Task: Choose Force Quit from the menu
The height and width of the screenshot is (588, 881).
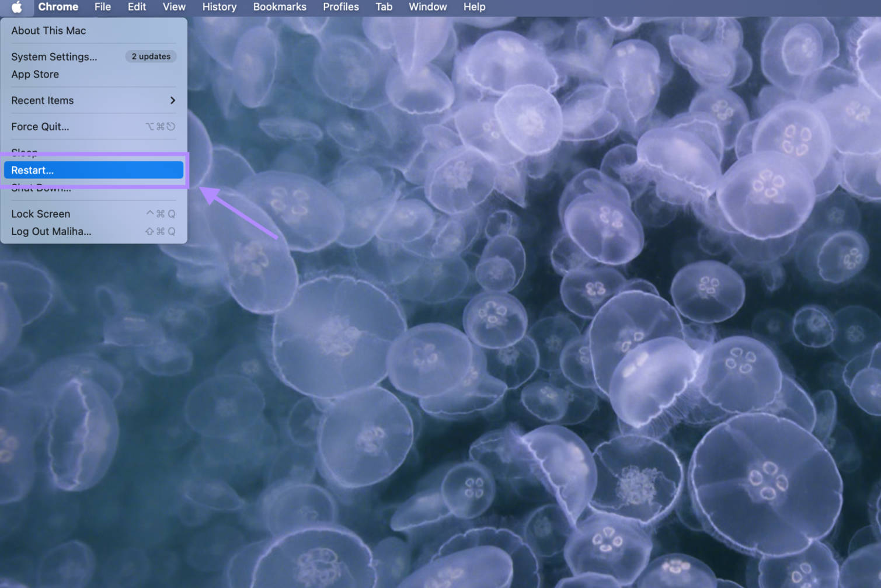Action: [93, 127]
